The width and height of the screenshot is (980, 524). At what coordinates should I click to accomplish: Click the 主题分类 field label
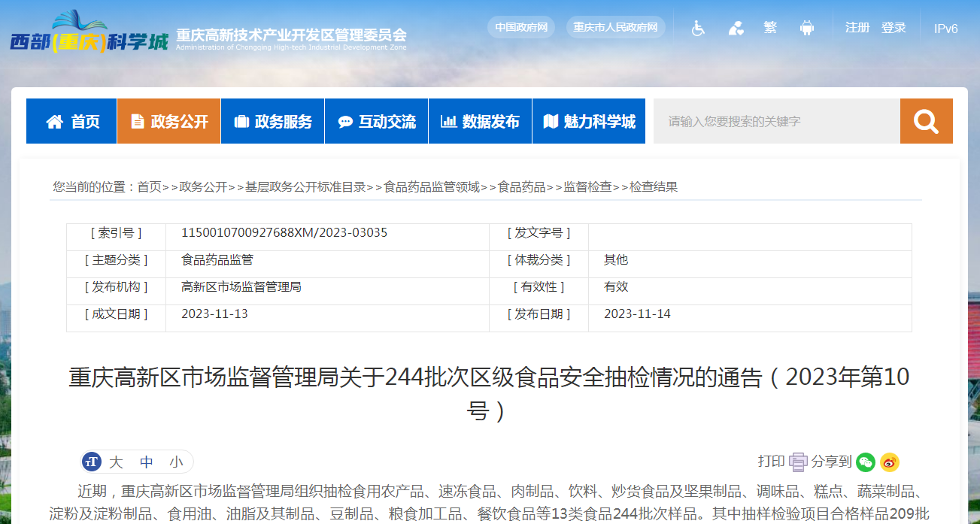pyautogui.click(x=116, y=260)
